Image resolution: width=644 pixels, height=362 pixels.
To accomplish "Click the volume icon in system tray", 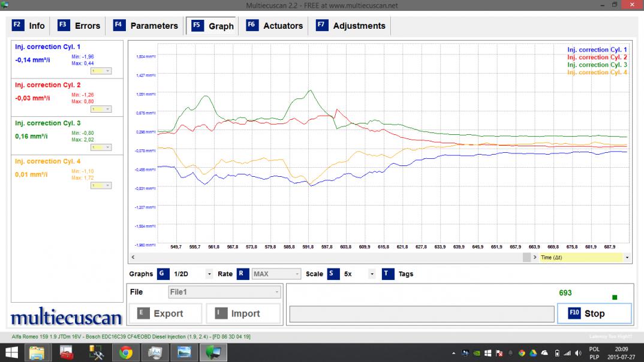I will tap(577, 353).
